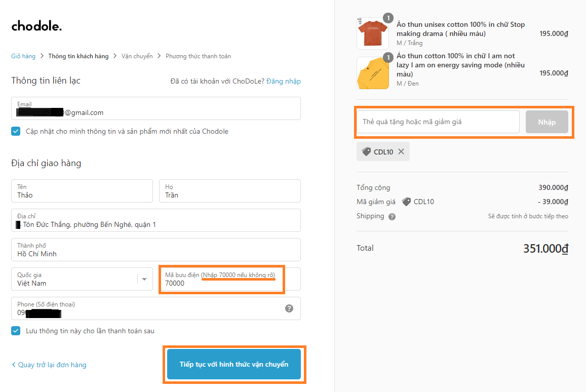This screenshot has width=586, height=392.
Task: Remove the CDL10 discount code tag
Action: [x=401, y=151]
